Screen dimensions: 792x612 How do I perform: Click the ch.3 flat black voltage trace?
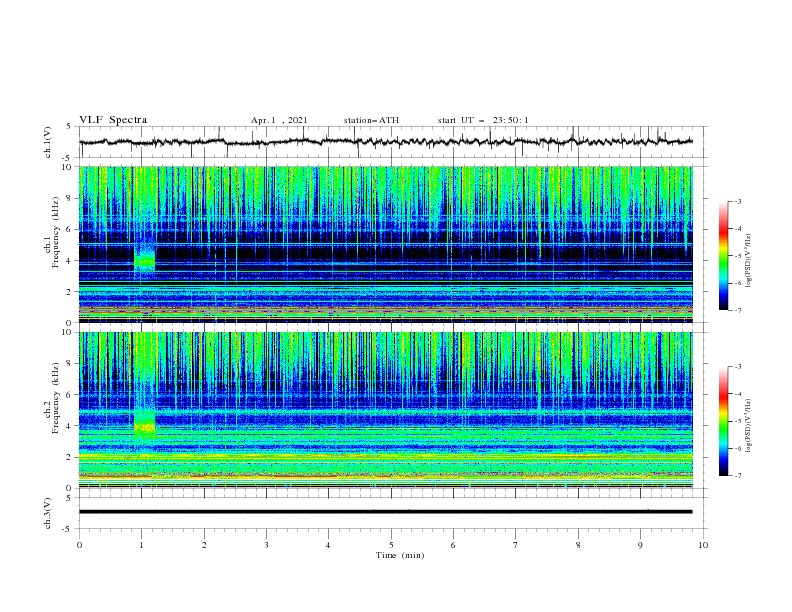tap(386, 512)
